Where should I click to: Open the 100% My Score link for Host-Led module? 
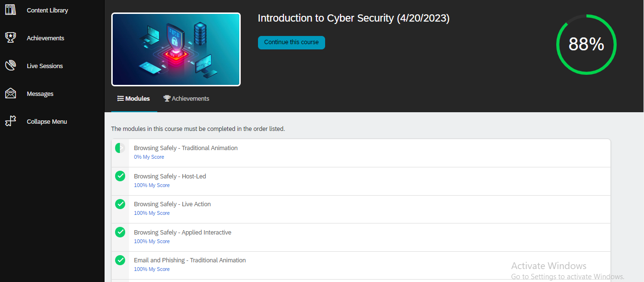point(152,185)
